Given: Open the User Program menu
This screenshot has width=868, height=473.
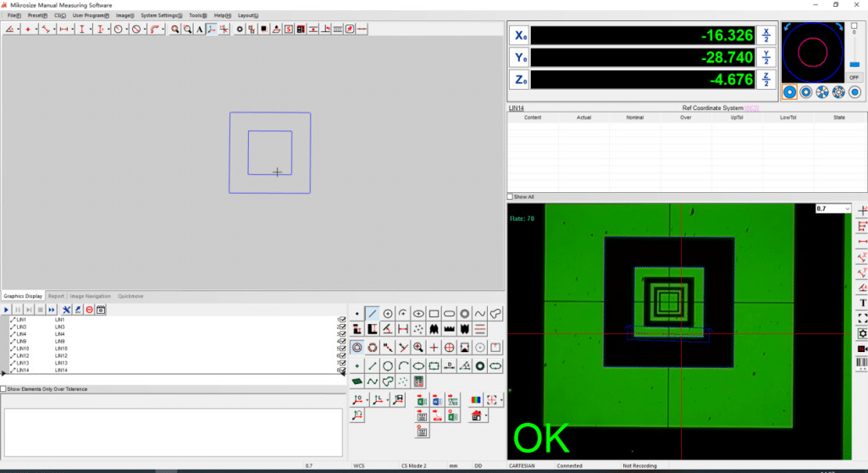Looking at the screenshot, I should 91,15.
